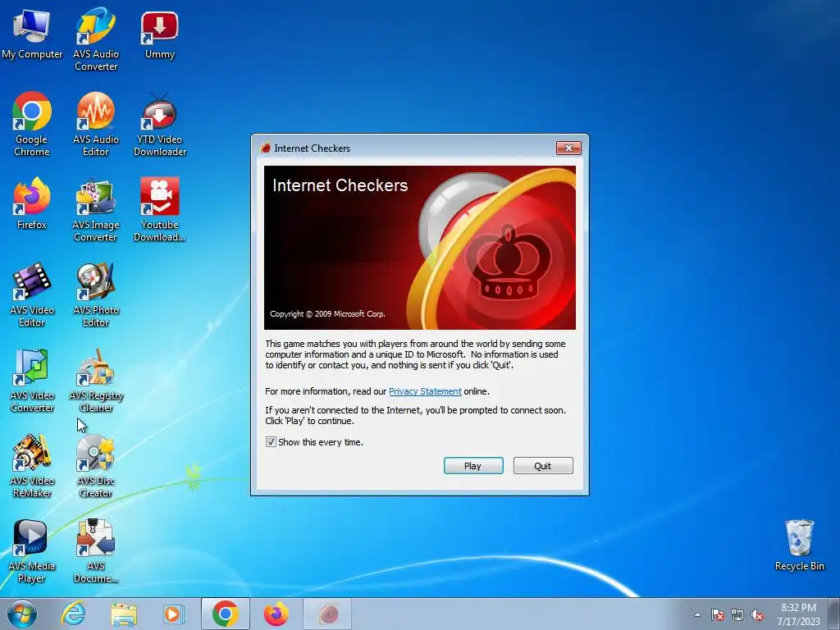
Task: Close the Internet Checkers dialog
Action: [568, 148]
